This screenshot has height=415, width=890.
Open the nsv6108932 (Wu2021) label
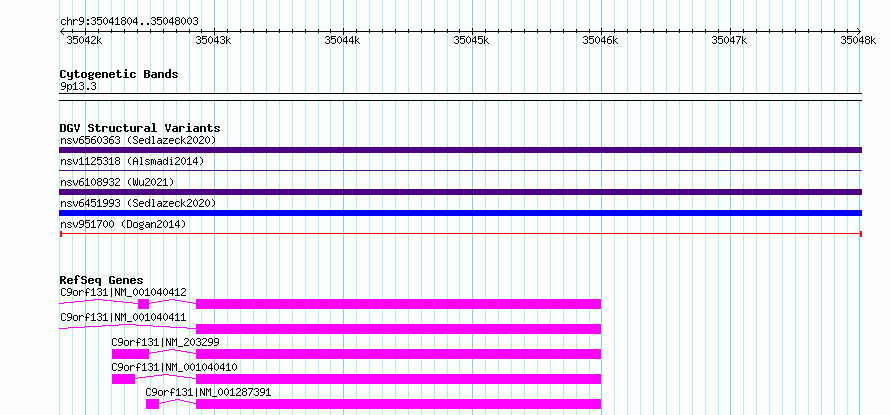pos(117,182)
